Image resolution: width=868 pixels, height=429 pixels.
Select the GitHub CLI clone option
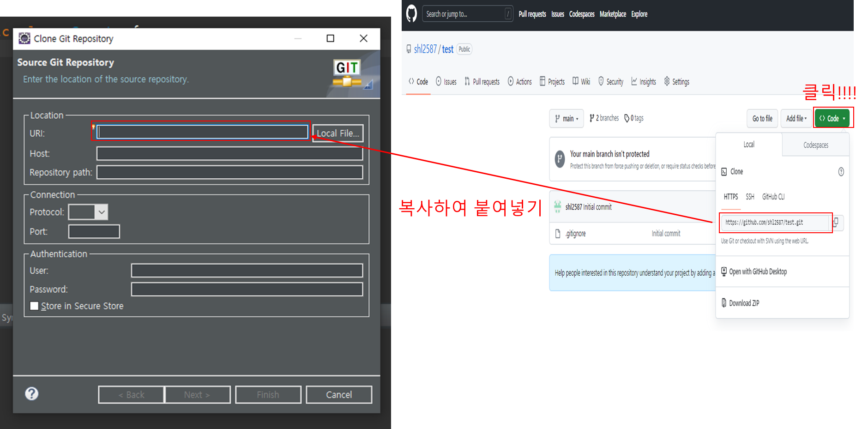pyautogui.click(x=773, y=197)
